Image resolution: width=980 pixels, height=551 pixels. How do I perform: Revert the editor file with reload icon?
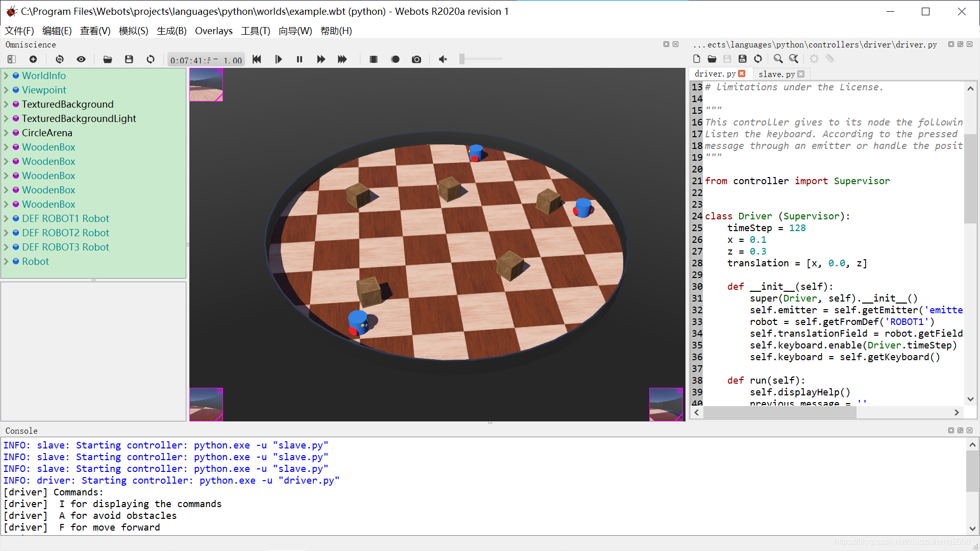(758, 59)
